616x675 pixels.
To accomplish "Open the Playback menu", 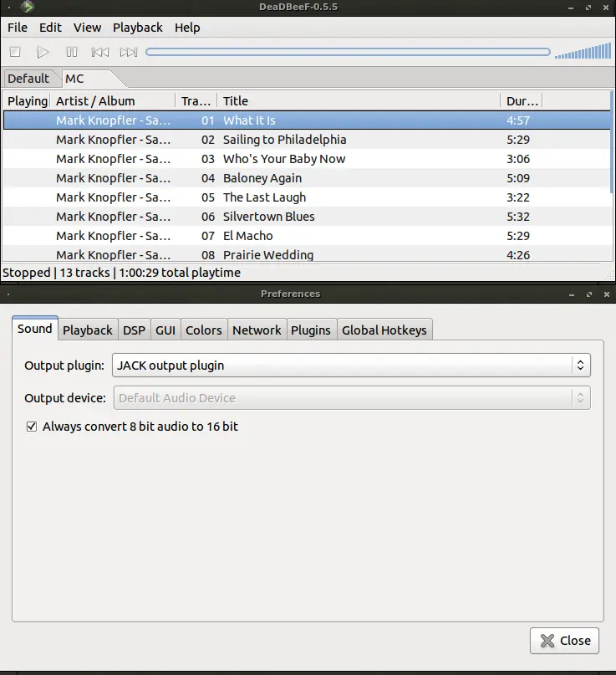I will pos(138,28).
